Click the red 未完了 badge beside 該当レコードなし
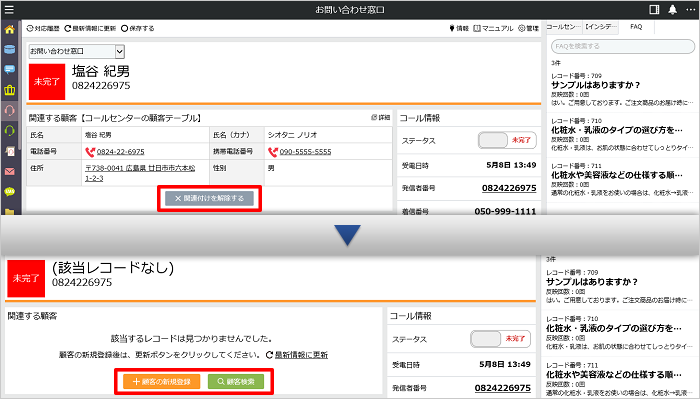This screenshot has height=399, width=700. [x=26, y=278]
